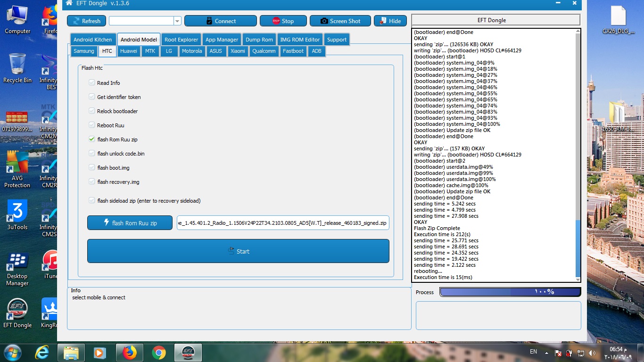Image resolution: width=644 pixels, height=362 pixels.
Task: Select the CX26_DLG file on the desktop
Action: 618,20
